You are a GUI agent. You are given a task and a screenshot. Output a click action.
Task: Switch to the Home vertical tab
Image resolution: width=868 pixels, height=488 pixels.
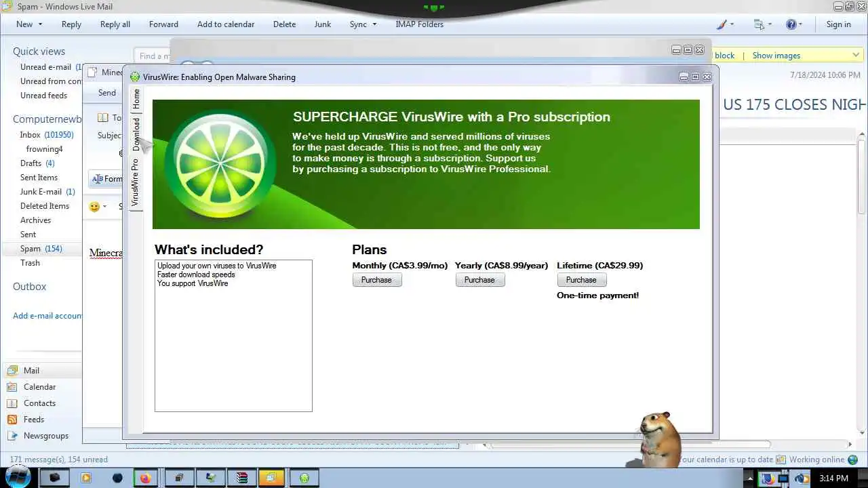[136, 100]
